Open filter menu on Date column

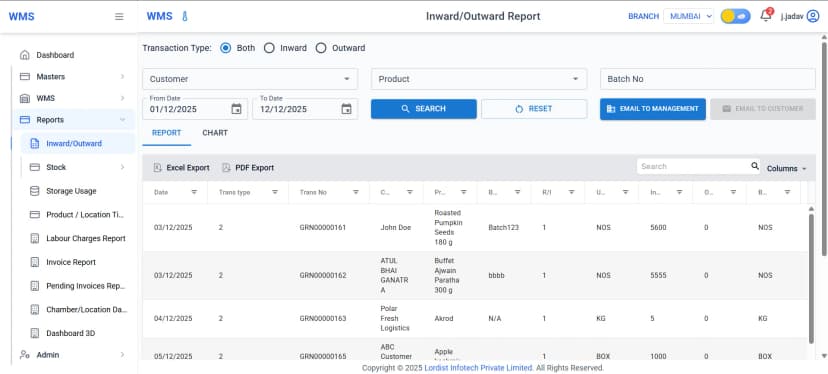click(x=194, y=192)
